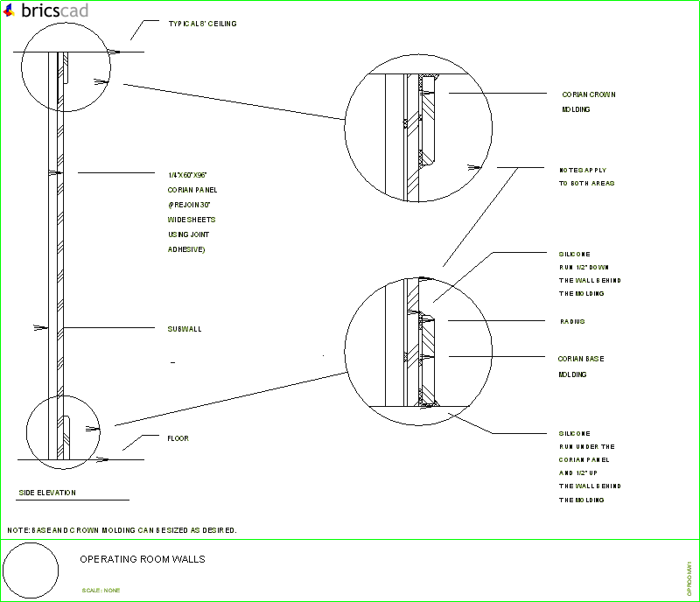Image resolution: width=700 pixels, height=602 pixels.
Task: Click the OPERATING ROOM WALLS title
Action: coord(143,559)
